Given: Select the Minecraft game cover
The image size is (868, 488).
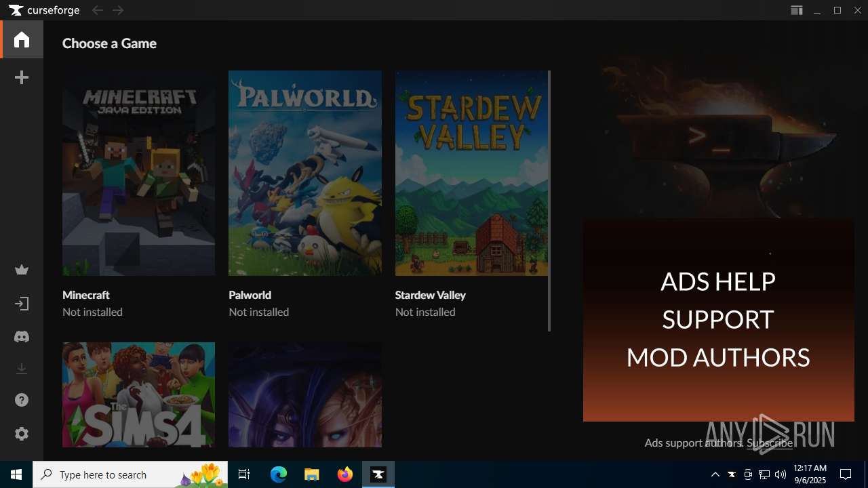Looking at the screenshot, I should click(138, 173).
